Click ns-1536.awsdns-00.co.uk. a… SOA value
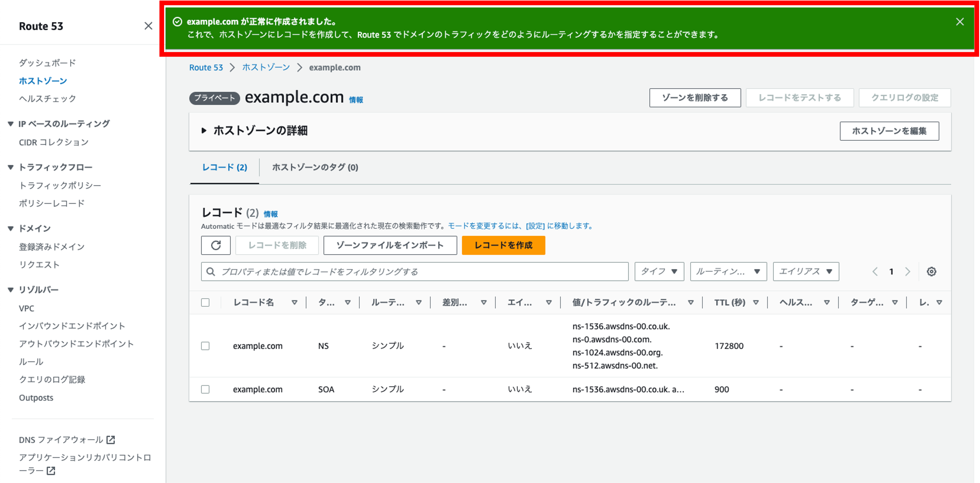This screenshot has width=980, height=483. (628, 389)
